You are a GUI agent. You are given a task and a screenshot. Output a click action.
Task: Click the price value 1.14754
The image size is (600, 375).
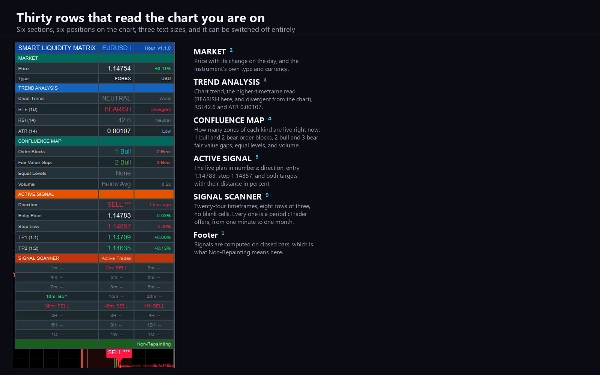click(x=119, y=68)
